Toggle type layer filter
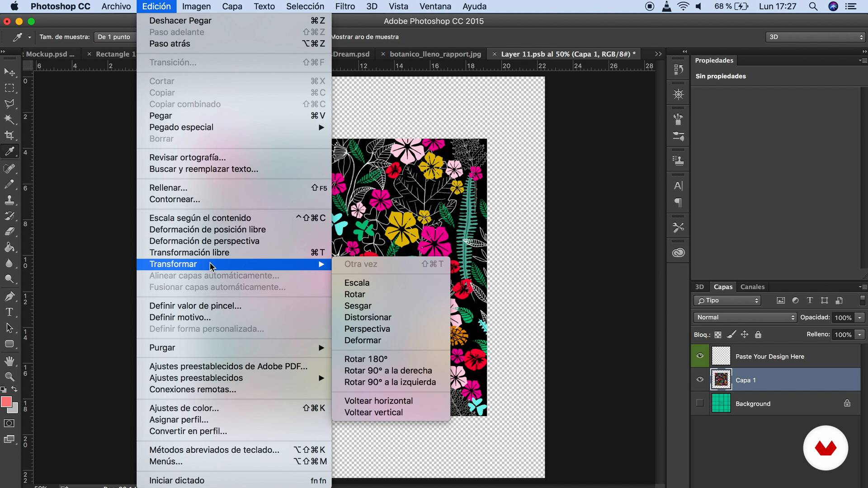 click(x=810, y=300)
